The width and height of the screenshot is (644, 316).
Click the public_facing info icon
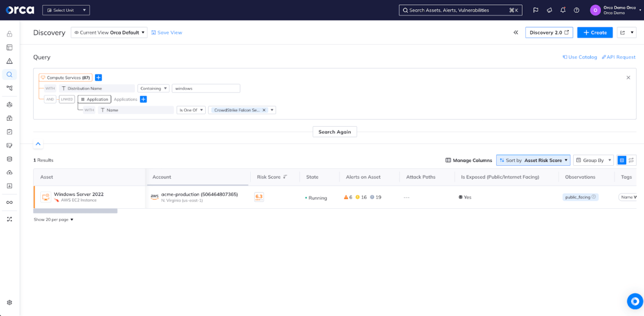tap(594, 197)
